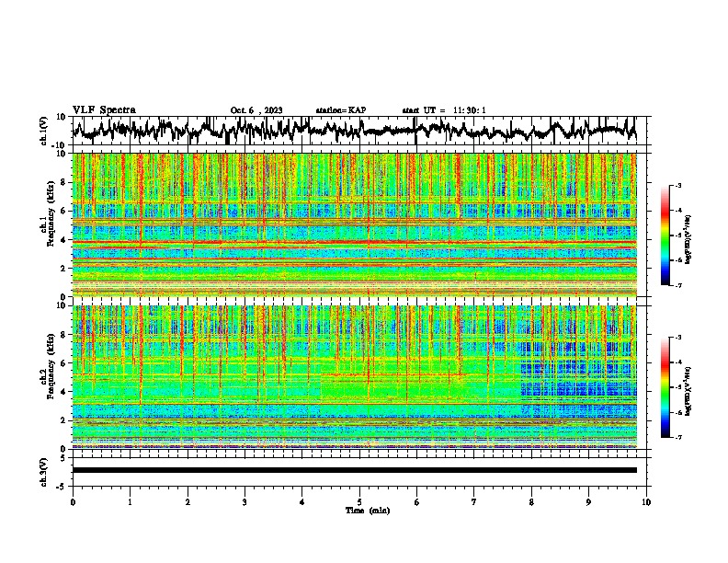Image resolution: width=728 pixels, height=563 pixels.
Task: Click time tick label '8' on x-axis
Action: point(531,502)
